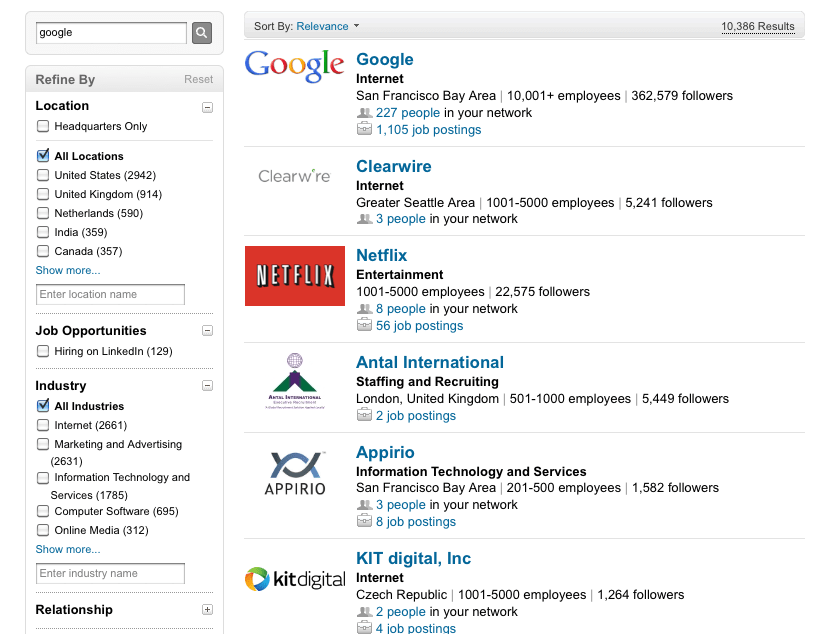Collapse the Job Opportunities section

point(208,331)
